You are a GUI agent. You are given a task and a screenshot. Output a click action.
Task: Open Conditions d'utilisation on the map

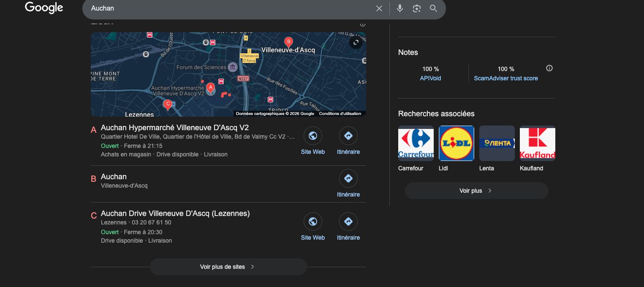click(x=340, y=113)
